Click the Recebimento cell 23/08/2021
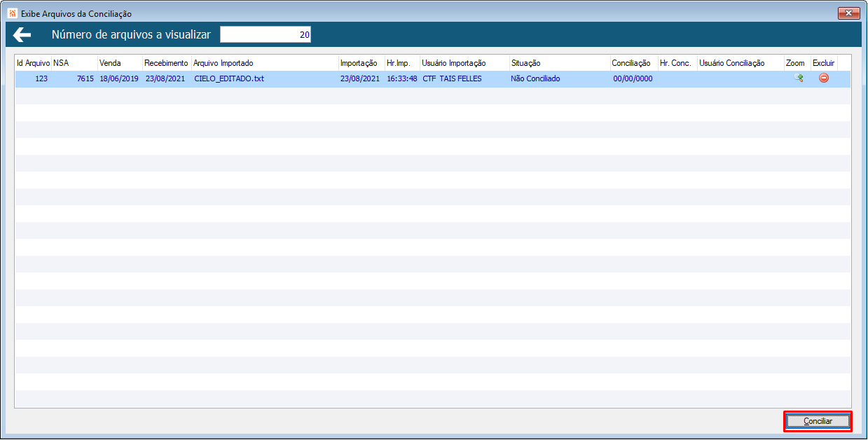The height and width of the screenshot is (440, 868). click(165, 78)
